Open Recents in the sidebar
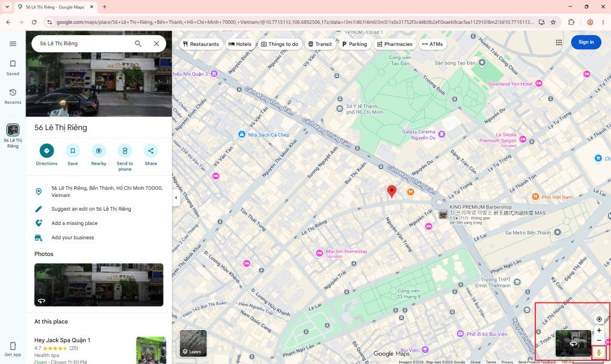 [x=13, y=96]
